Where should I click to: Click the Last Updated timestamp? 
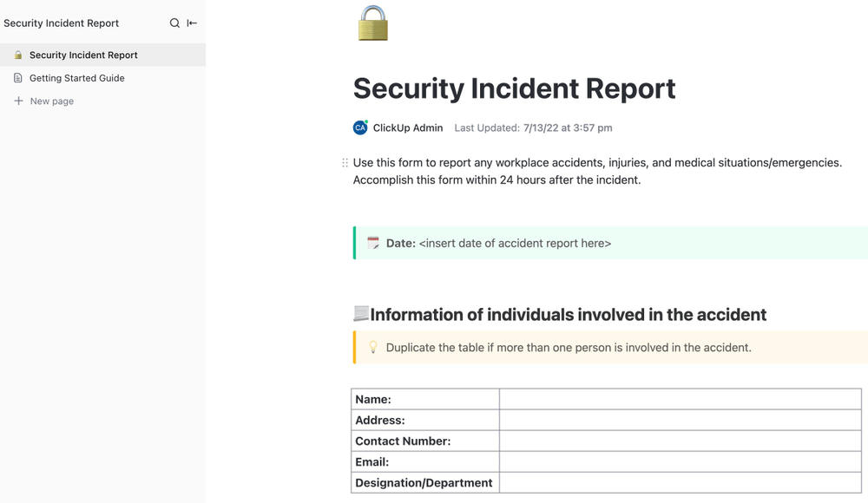(x=567, y=127)
